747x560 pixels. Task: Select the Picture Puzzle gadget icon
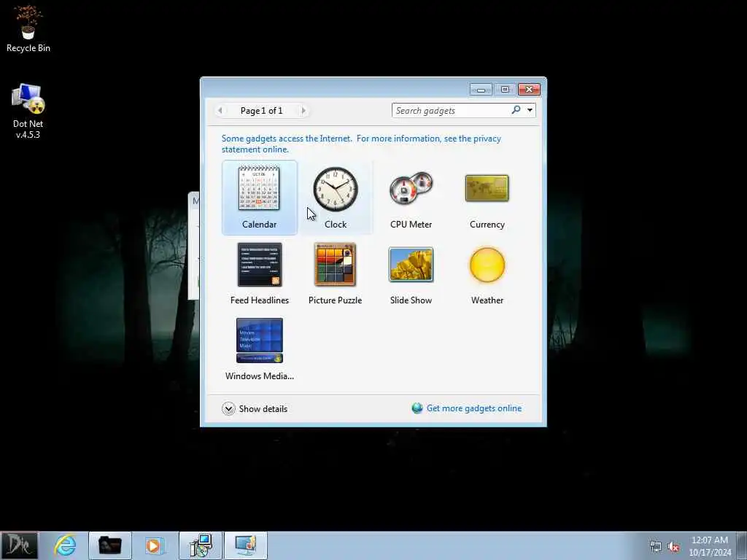pyautogui.click(x=335, y=265)
